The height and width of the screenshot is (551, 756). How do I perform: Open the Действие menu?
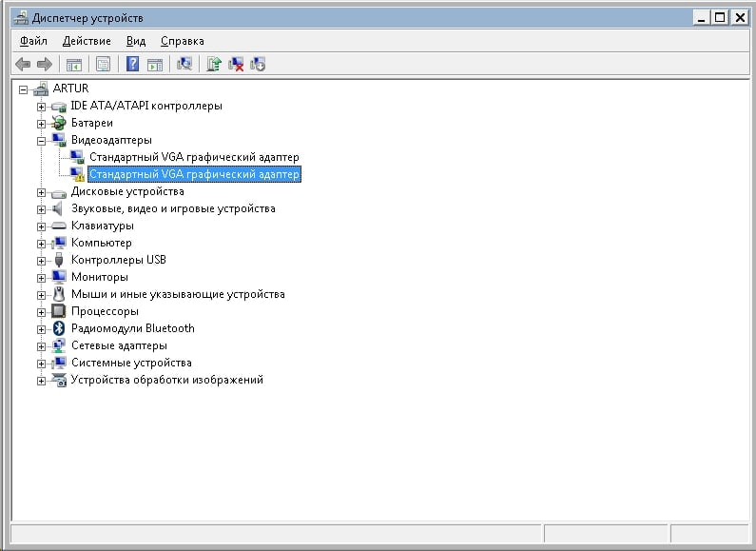point(87,42)
